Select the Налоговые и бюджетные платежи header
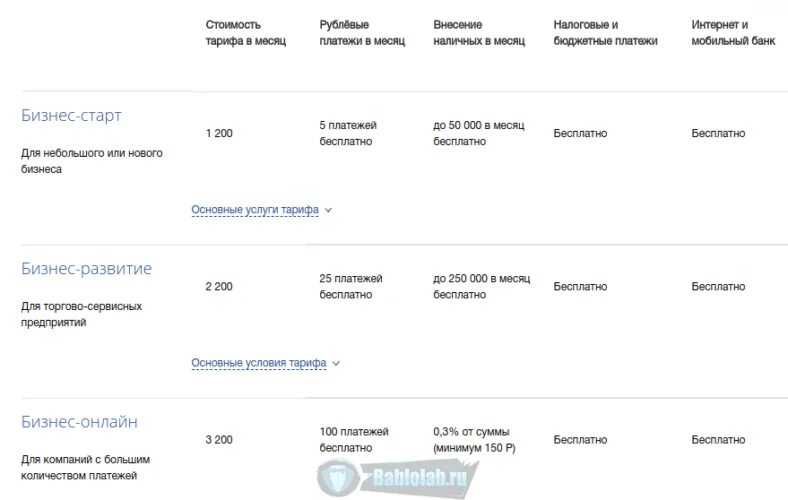 pos(605,33)
